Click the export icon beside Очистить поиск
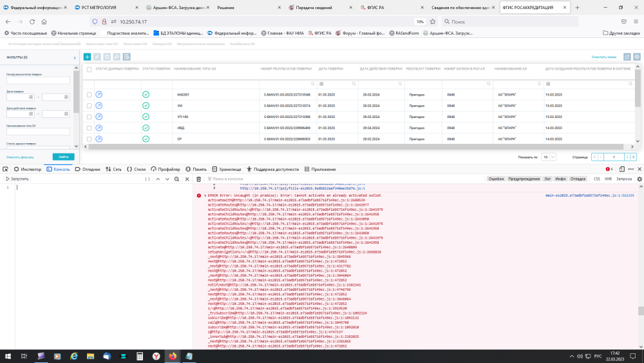 coord(627,57)
